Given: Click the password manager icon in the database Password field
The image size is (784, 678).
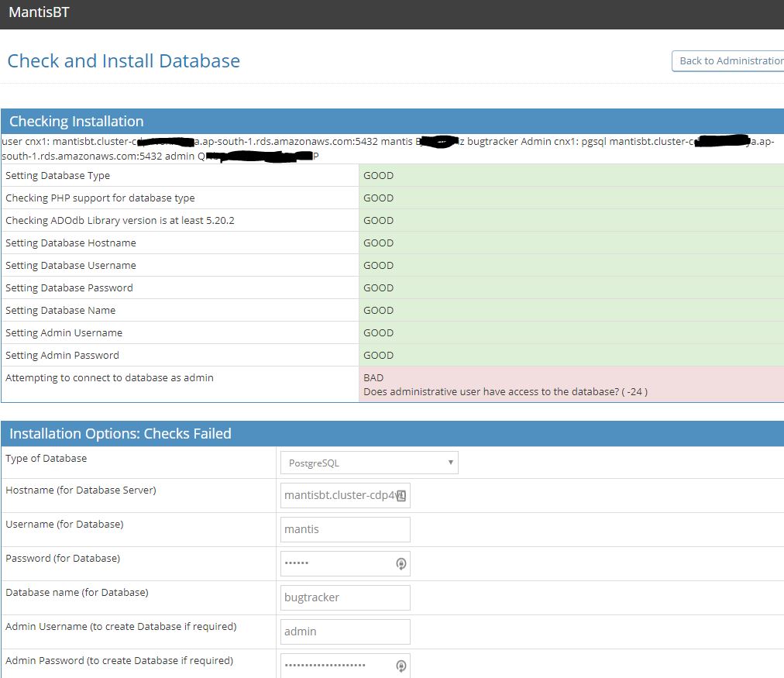Looking at the screenshot, I should point(401,564).
